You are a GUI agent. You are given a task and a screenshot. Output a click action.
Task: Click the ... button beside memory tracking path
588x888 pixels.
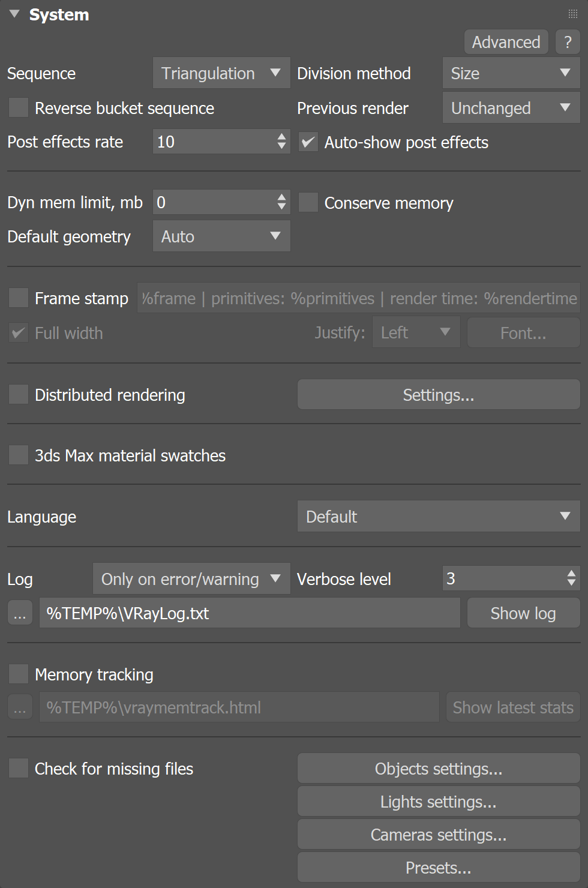pos(19,707)
